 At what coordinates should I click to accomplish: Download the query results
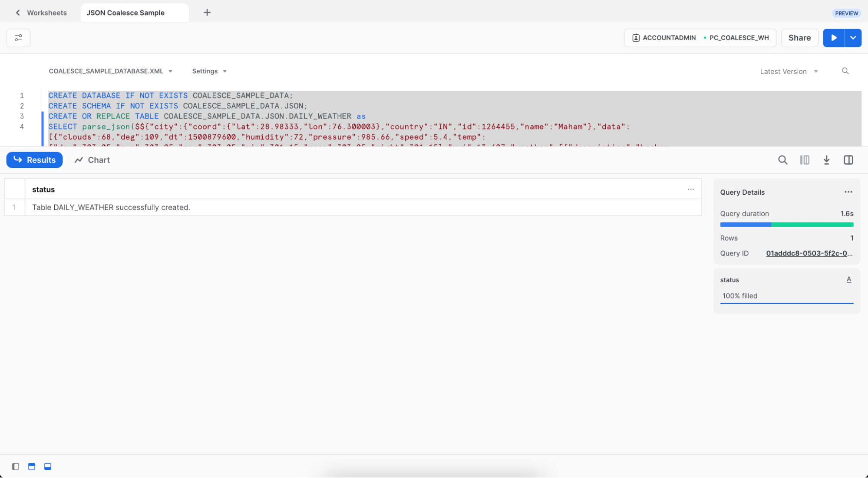pos(826,160)
